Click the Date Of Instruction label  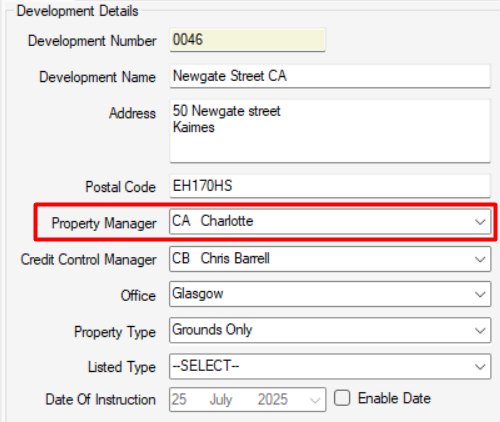pos(100,399)
